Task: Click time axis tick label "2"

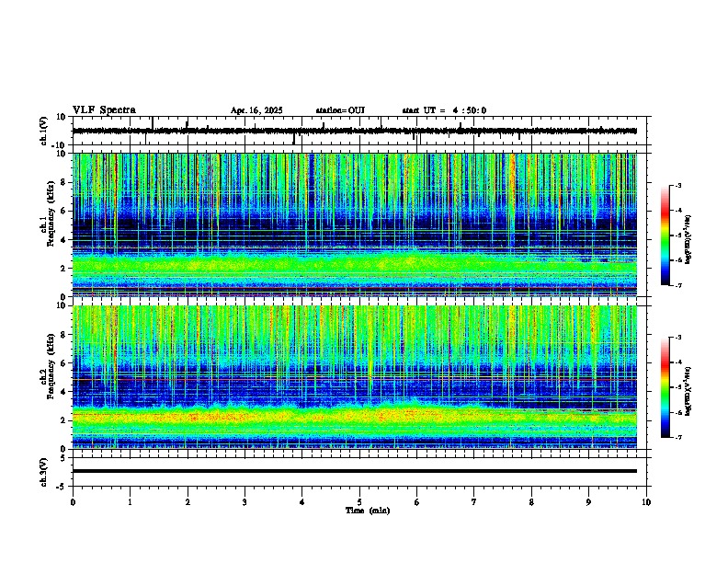Action: tap(188, 502)
